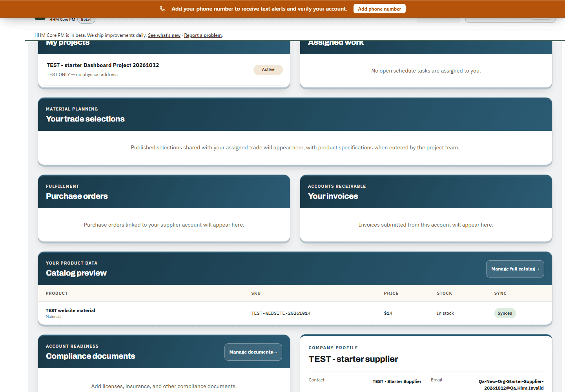The image size is (565, 392).
Task: Open Manage full catalog
Action: click(515, 269)
